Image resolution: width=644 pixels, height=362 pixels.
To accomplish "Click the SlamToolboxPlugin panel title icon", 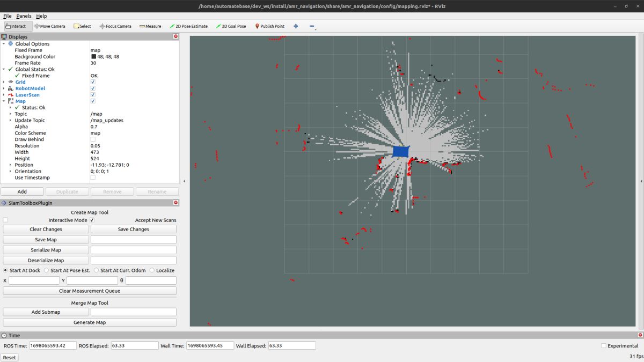I will (x=4, y=203).
